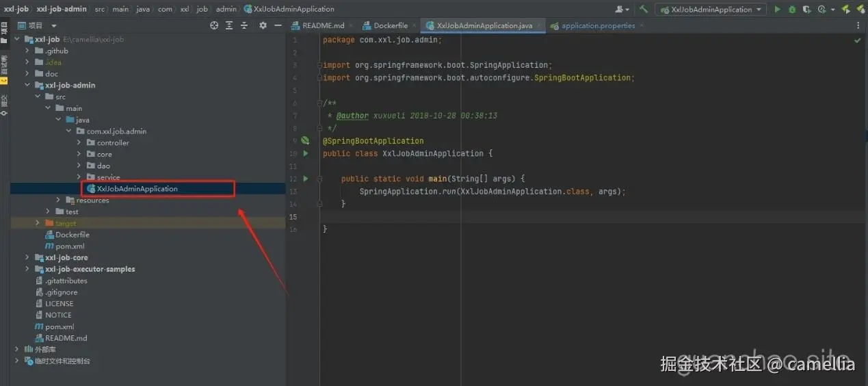Image resolution: width=868 pixels, height=386 pixels.
Task: Click the @SpringBootApplication annotation in the code
Action: (373, 141)
